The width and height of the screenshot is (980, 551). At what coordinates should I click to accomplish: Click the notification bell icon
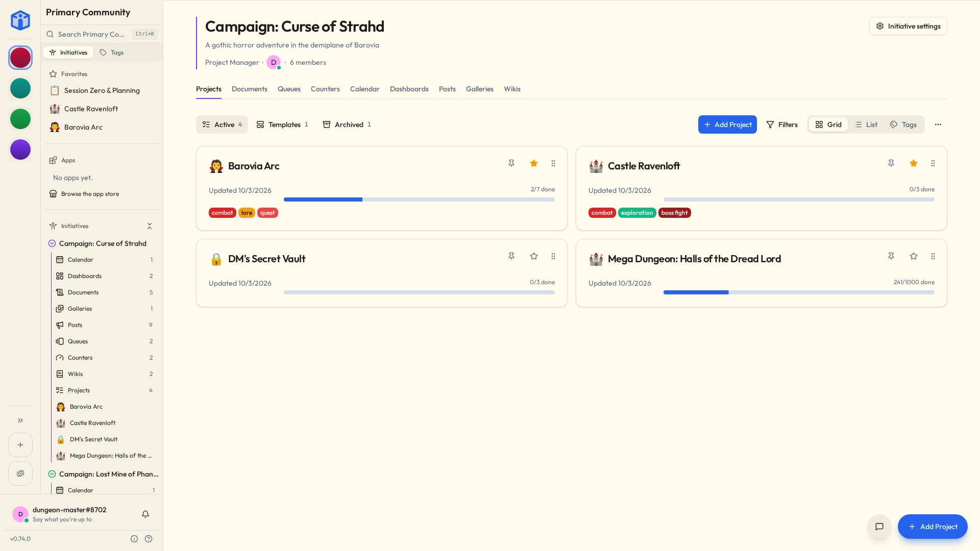click(145, 514)
